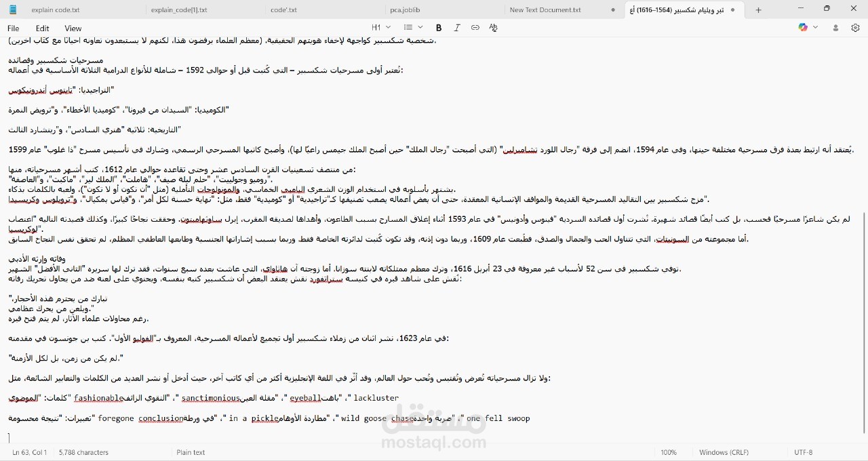Click the word "eyeball" in the document
Screen dimensions: 868x461
(305, 398)
